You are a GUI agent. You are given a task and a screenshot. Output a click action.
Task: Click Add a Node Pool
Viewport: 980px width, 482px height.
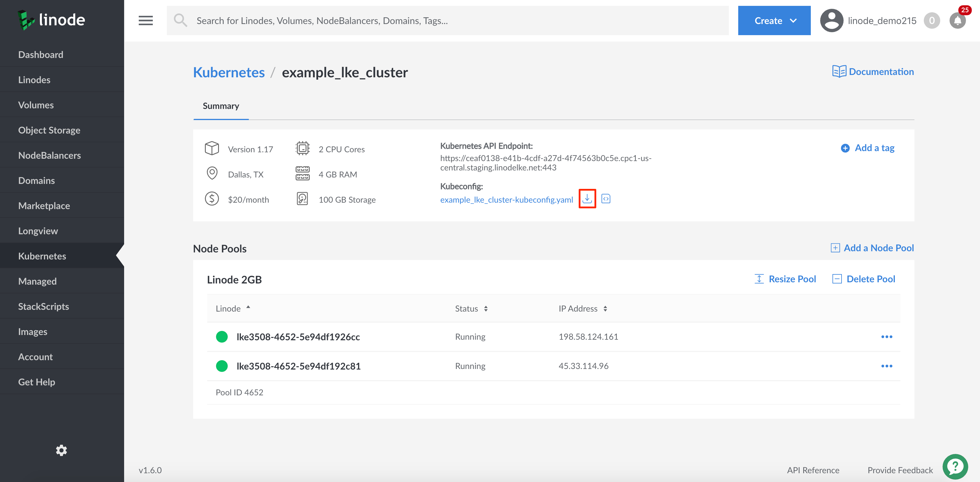[872, 248]
